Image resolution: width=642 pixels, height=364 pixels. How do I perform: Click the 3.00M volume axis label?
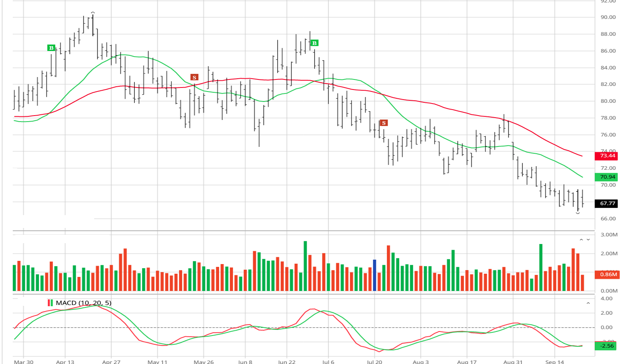[609, 235]
